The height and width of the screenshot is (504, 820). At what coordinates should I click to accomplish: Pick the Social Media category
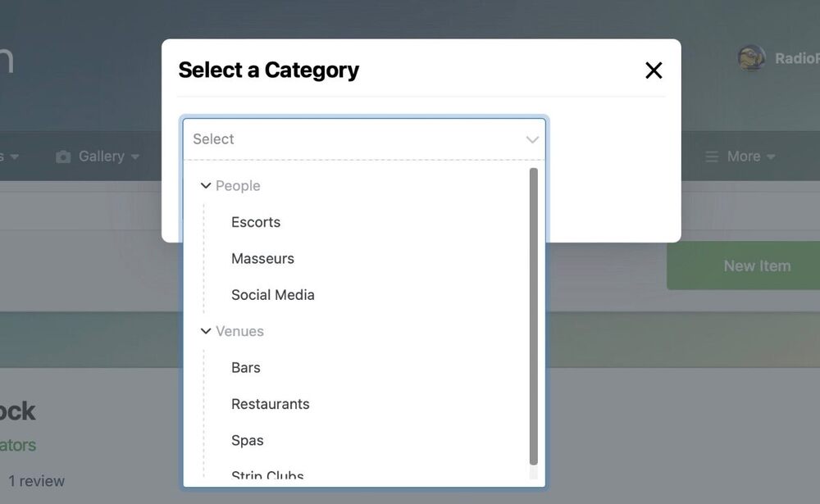click(x=273, y=295)
